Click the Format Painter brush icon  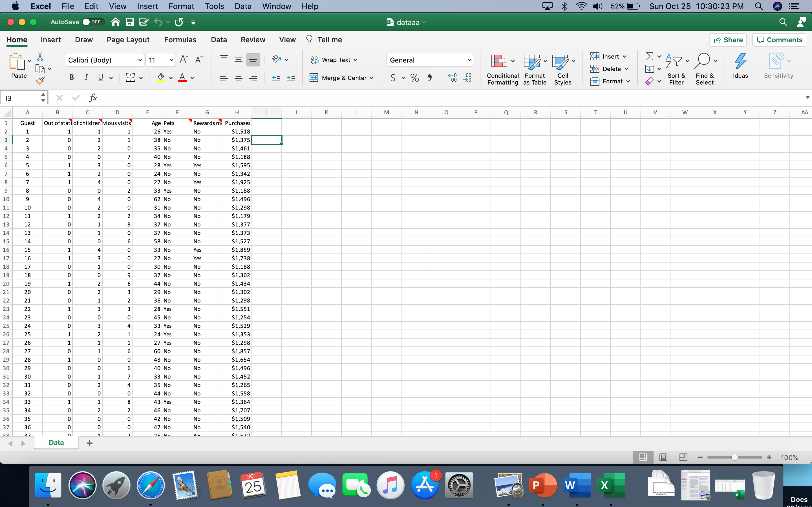point(40,81)
